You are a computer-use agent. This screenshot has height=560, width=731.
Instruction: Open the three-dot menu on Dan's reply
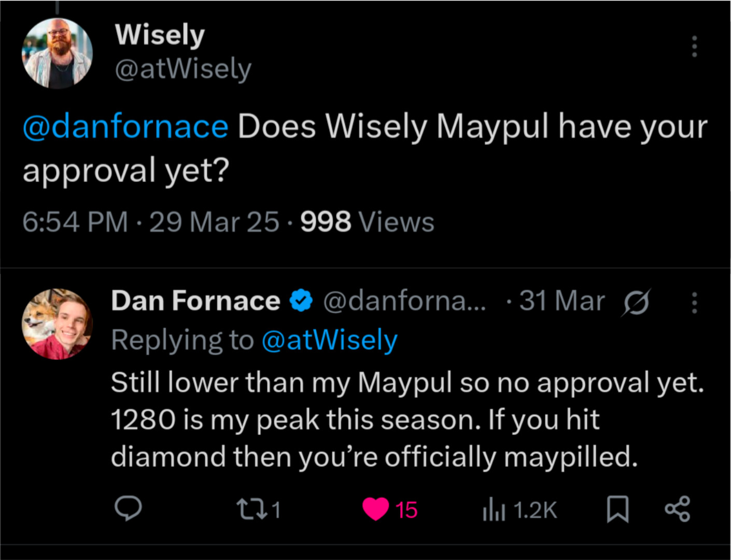pos(695,303)
